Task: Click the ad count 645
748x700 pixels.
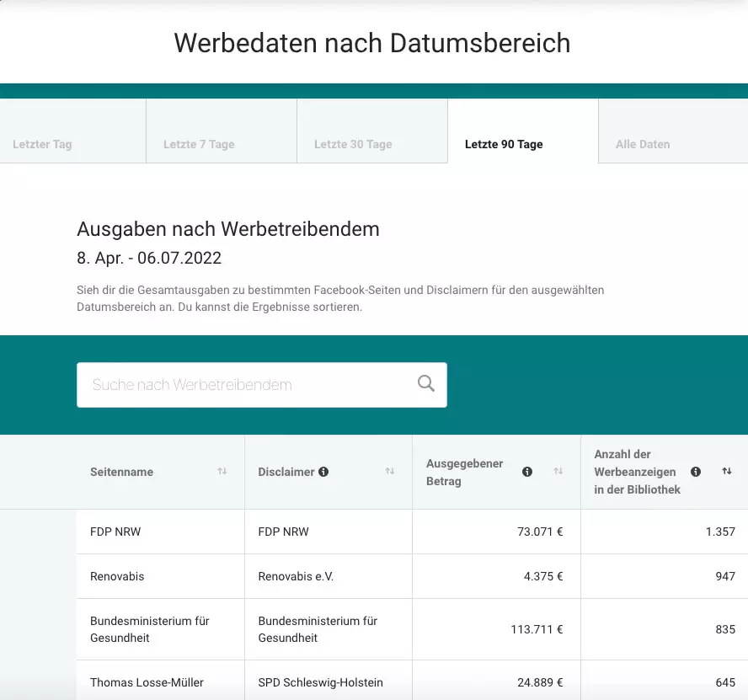Action: click(725, 682)
